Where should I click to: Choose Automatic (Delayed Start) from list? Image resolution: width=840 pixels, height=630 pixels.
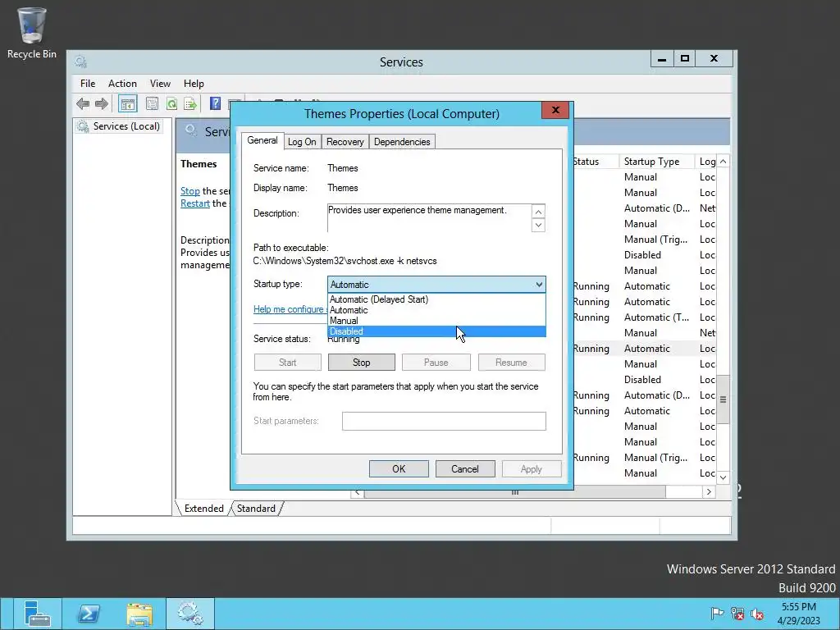(436, 299)
